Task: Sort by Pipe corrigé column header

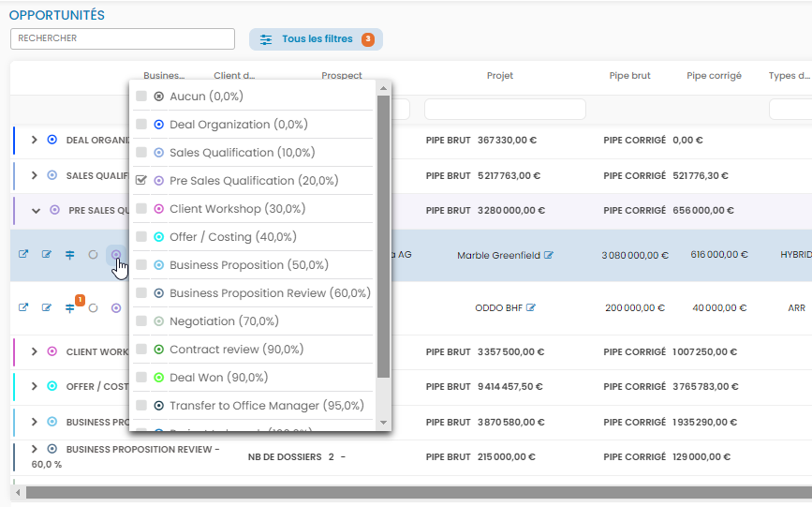Action: (x=714, y=76)
